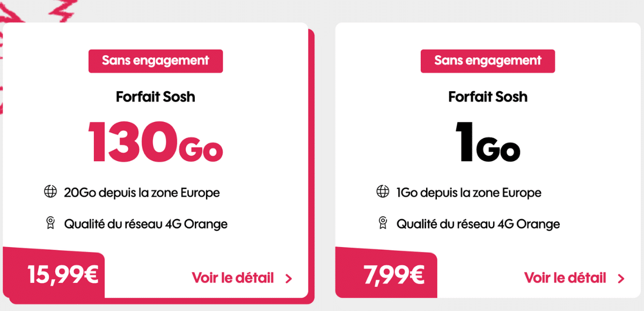The height and width of the screenshot is (311, 644).
Task: Click the network quality medal icon, right card
Action: 382,223
